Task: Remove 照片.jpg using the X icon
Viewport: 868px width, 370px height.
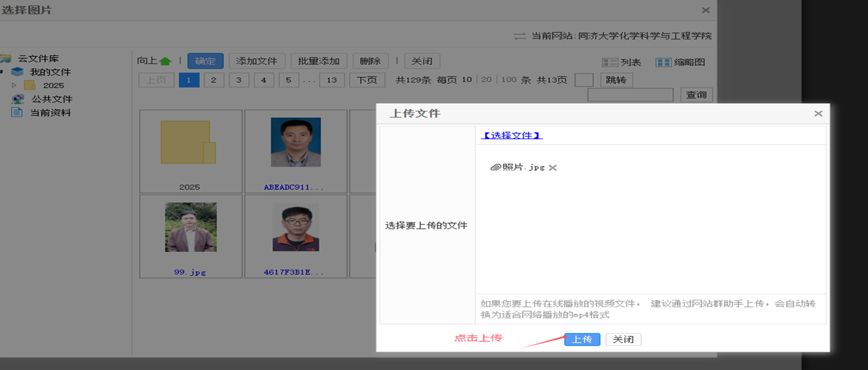Action: (553, 167)
